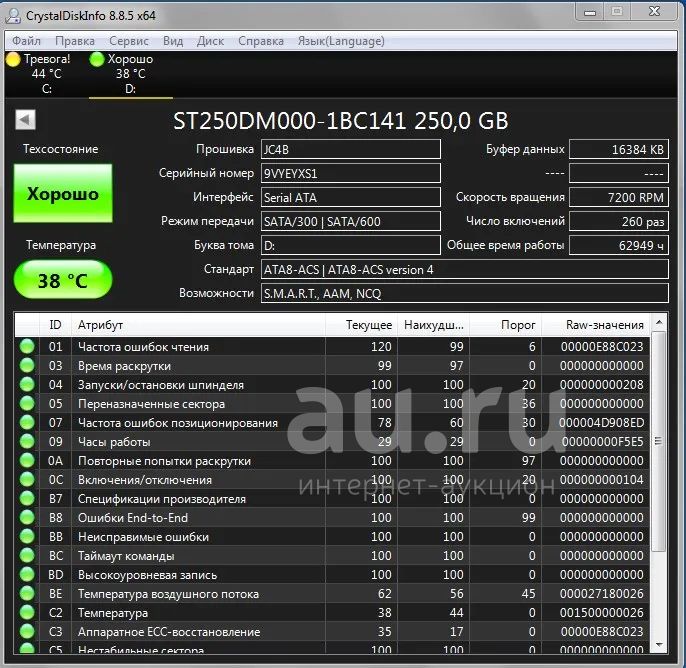The image size is (686, 668).
Task: Click status dot for attribute BE
Action: click(x=27, y=594)
